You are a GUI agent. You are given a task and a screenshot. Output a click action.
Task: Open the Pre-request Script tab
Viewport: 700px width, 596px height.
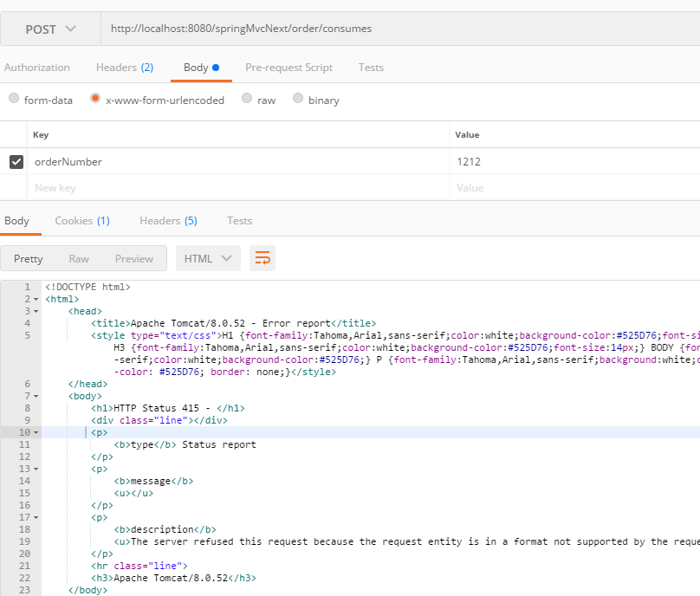288,68
